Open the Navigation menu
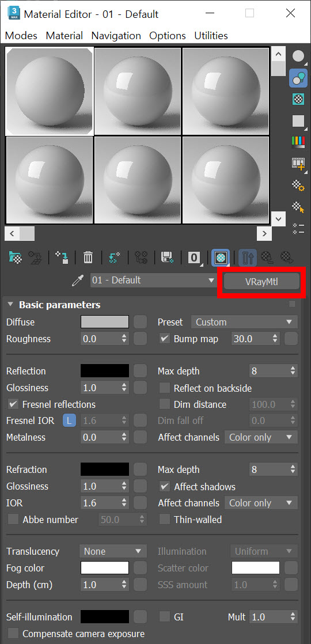This screenshot has height=644, width=311. (116, 36)
